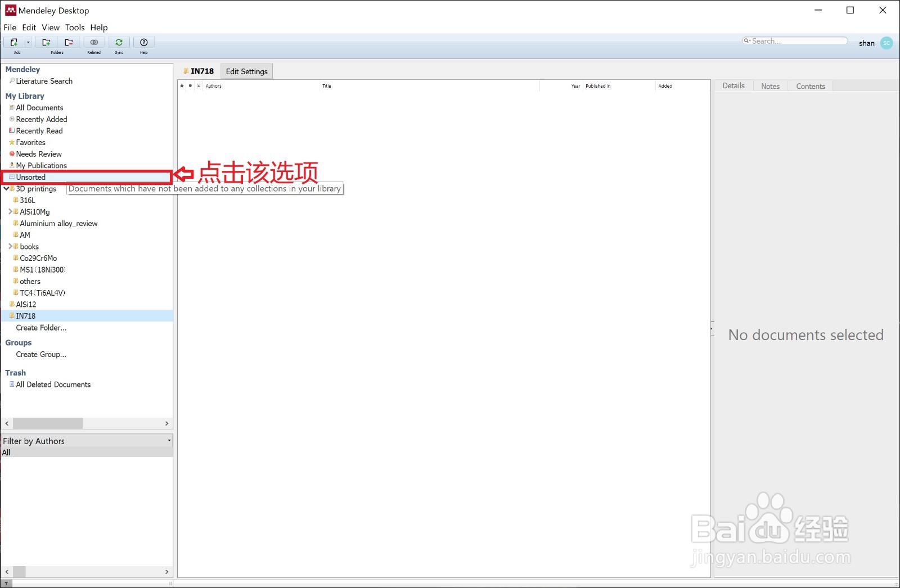Click the Mendeley Desktop app logo icon

pyautogui.click(x=11, y=10)
